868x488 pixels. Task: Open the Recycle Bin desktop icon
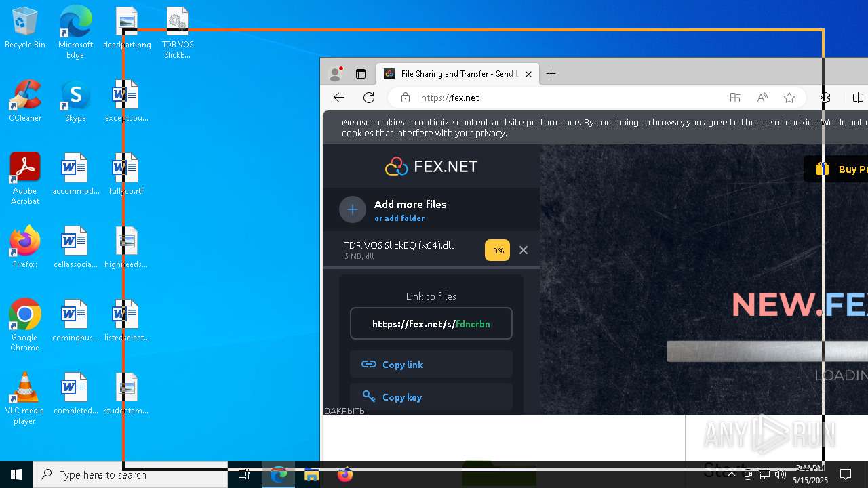click(25, 28)
